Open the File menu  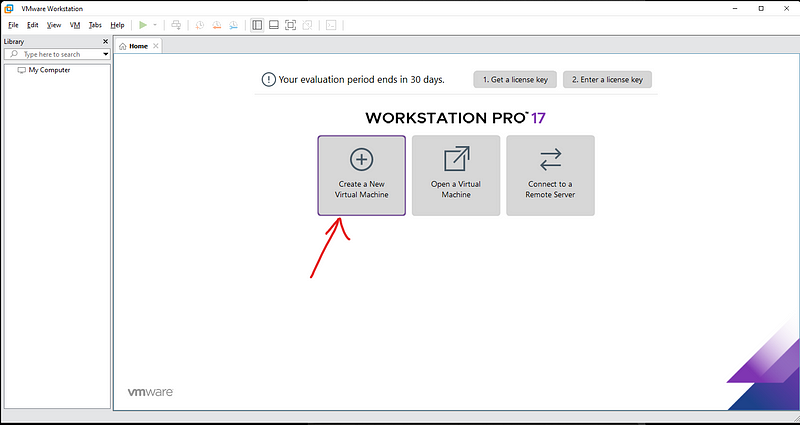tap(13, 25)
